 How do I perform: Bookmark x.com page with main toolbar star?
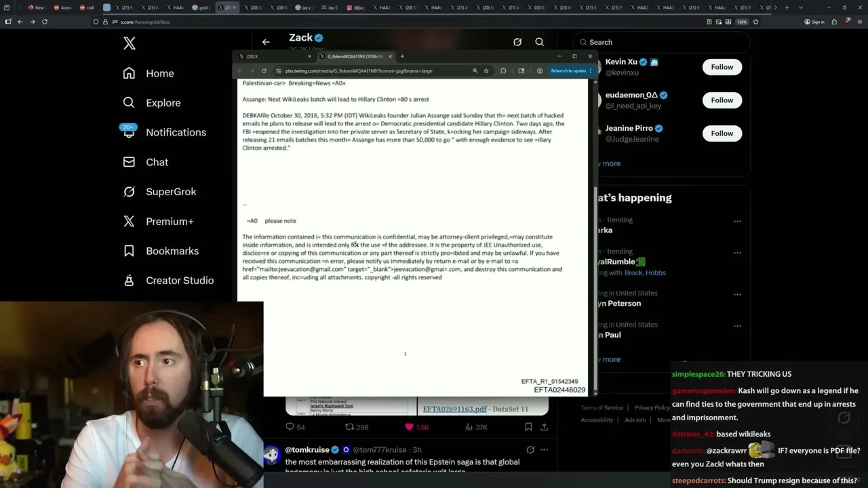pyautogui.click(x=755, y=22)
